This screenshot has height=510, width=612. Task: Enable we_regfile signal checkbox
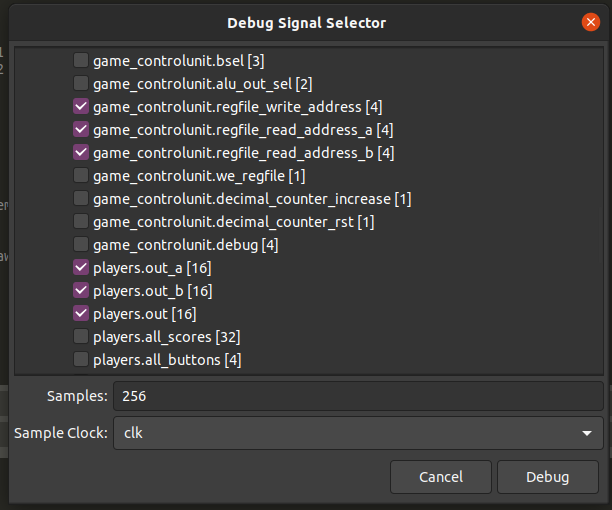(81, 175)
